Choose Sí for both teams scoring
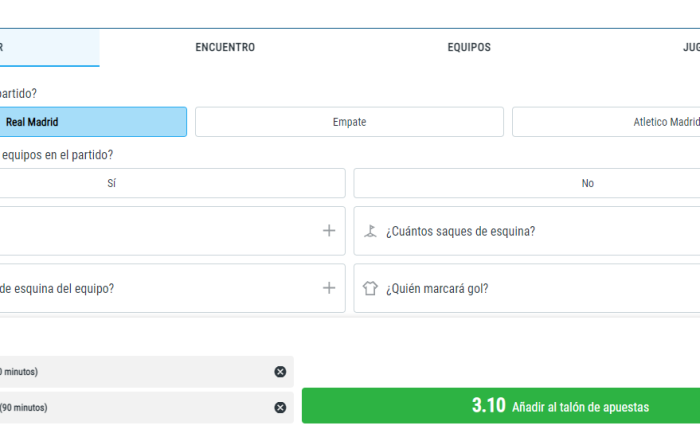 [172, 183]
